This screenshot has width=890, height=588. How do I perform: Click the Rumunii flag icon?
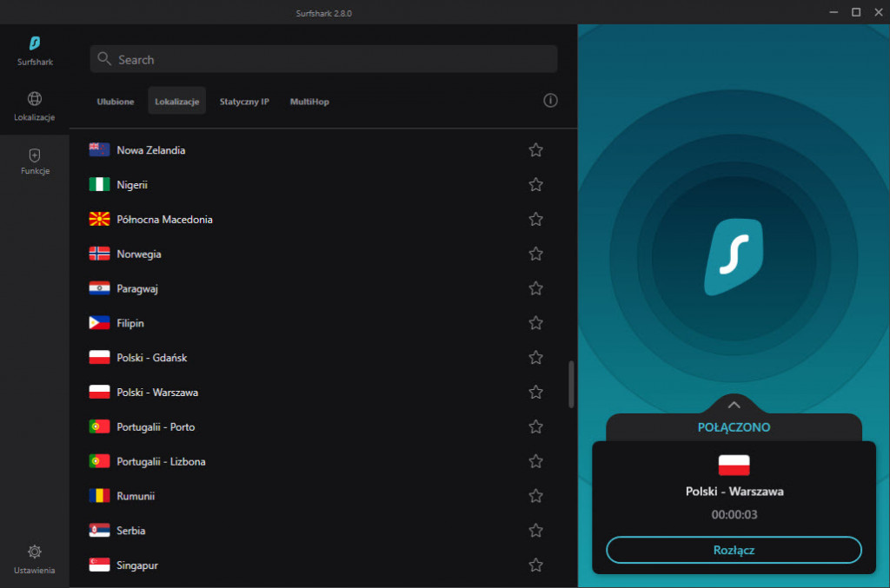click(x=99, y=496)
